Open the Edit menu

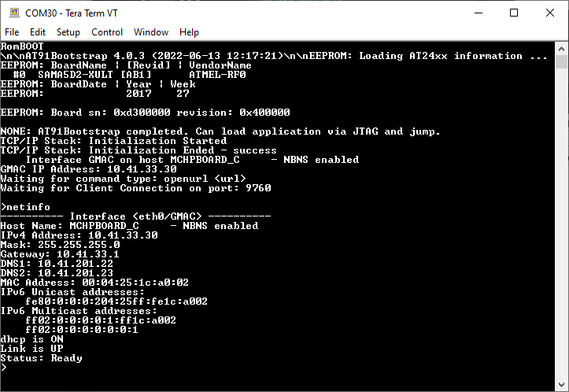click(x=38, y=32)
